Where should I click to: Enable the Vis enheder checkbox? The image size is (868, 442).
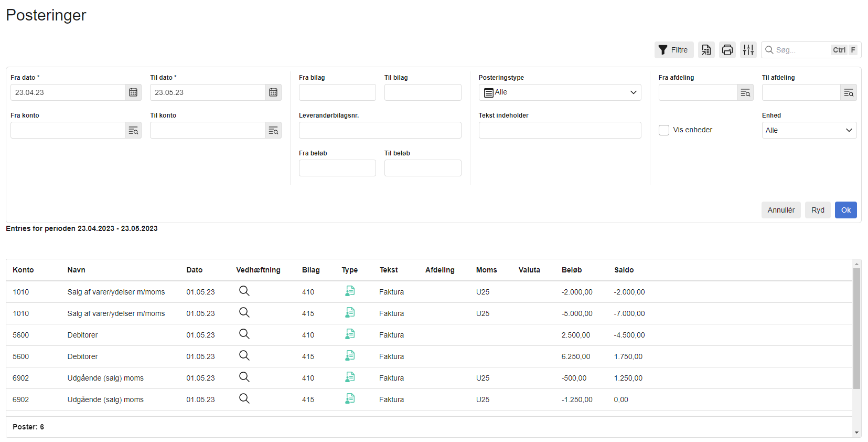664,130
